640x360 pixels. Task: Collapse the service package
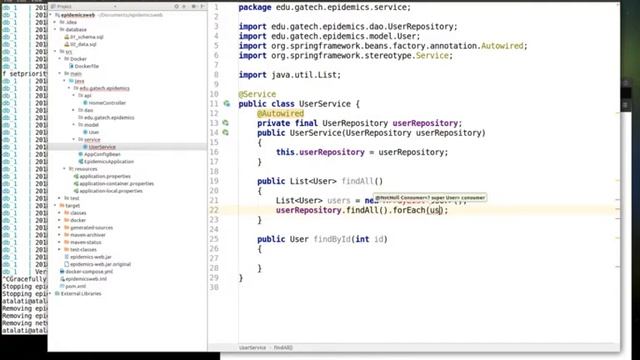tap(74, 140)
